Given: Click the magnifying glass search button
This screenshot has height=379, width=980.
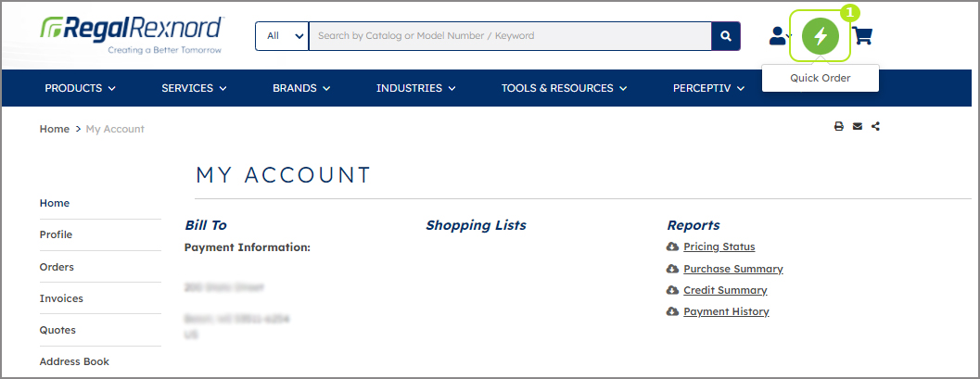Looking at the screenshot, I should pos(726,36).
